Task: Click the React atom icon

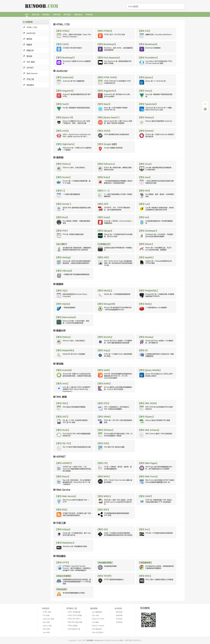Action: coord(100,109)
